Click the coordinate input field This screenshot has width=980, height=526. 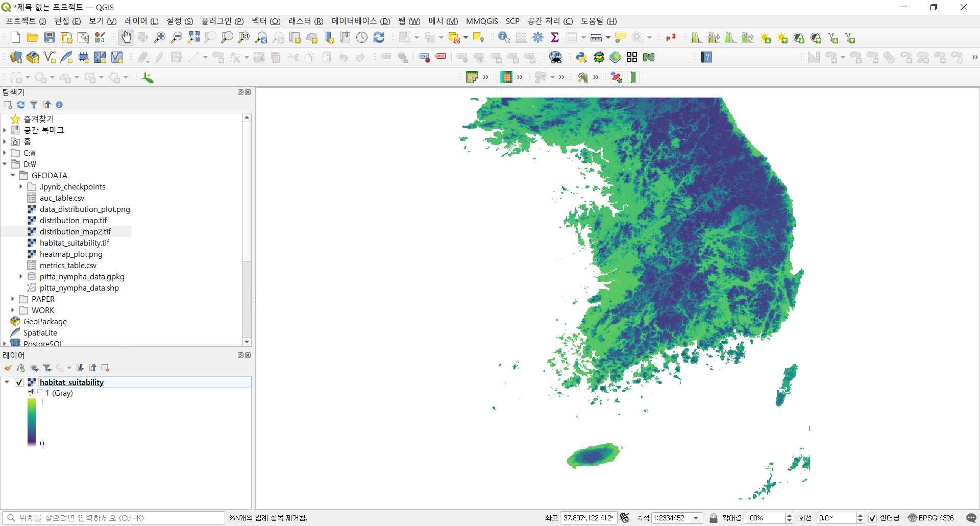589,518
